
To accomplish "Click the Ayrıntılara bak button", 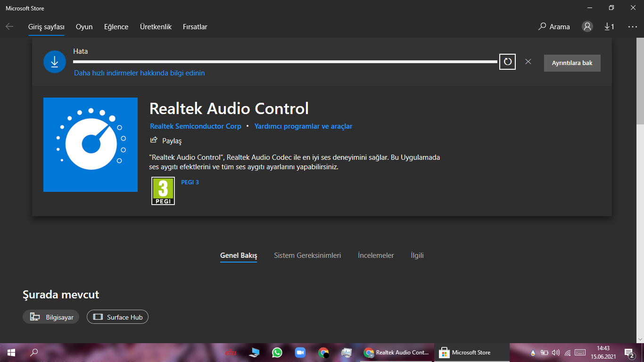I will [572, 63].
